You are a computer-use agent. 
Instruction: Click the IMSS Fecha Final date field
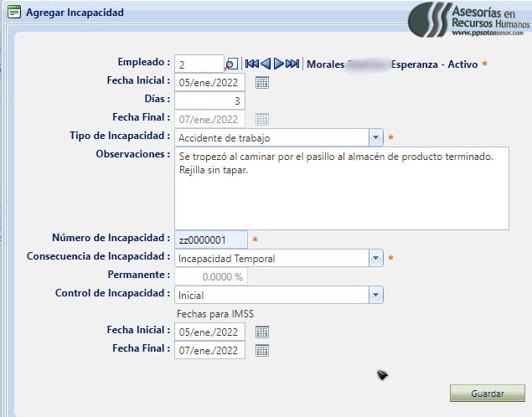(x=209, y=350)
